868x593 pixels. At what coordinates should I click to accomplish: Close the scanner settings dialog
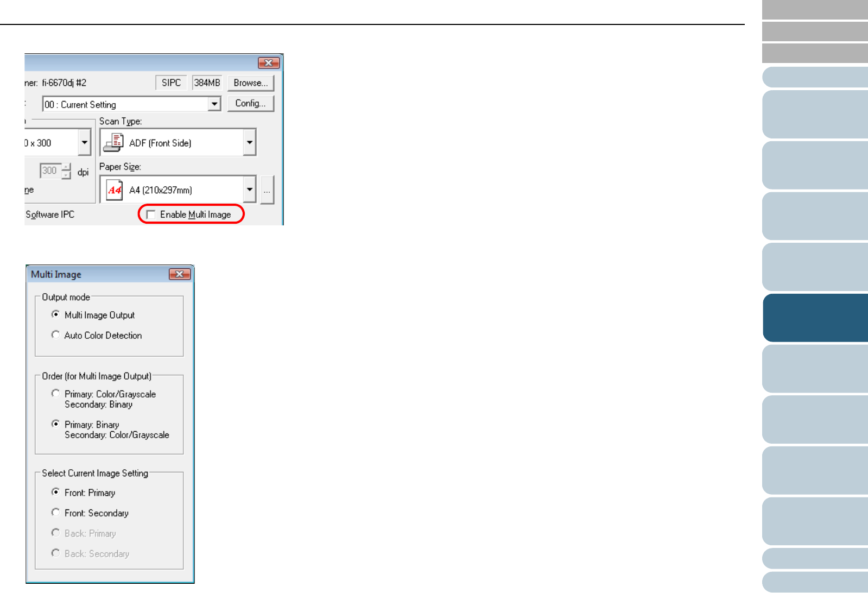click(x=269, y=63)
